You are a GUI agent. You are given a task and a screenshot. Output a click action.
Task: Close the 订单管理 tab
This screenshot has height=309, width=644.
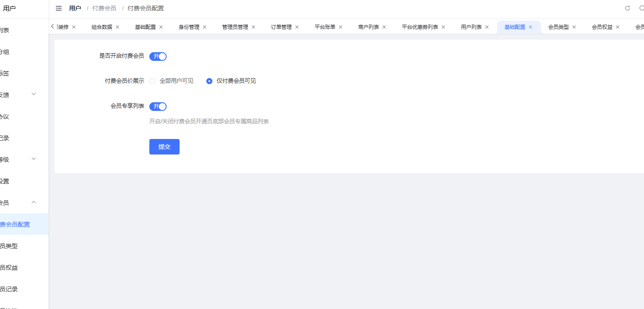click(x=297, y=27)
